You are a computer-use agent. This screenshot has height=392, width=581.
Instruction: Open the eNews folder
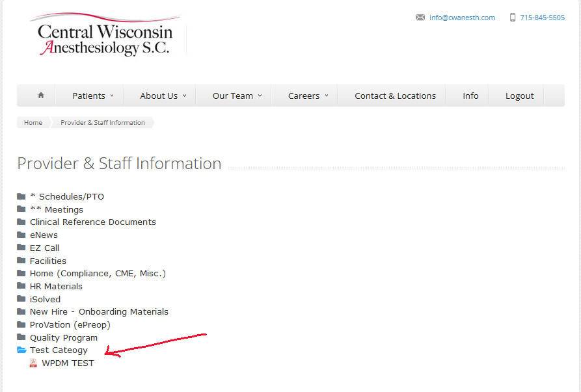(44, 235)
